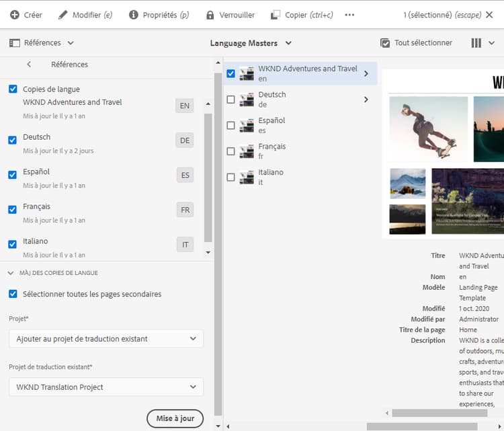Select the Italiano it page checkbox
The image size is (504, 431).
click(230, 178)
